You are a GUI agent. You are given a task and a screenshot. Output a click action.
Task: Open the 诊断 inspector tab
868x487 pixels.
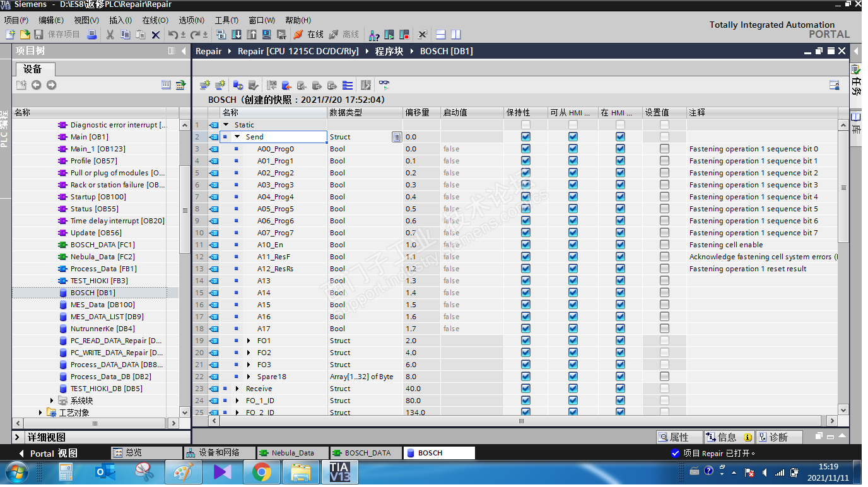pos(778,437)
